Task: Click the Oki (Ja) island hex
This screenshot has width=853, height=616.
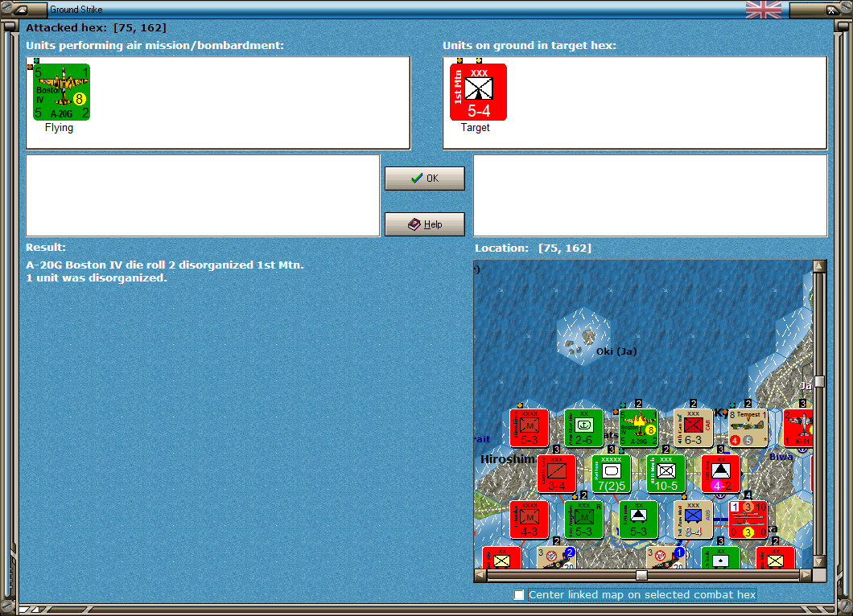Action: tap(583, 336)
